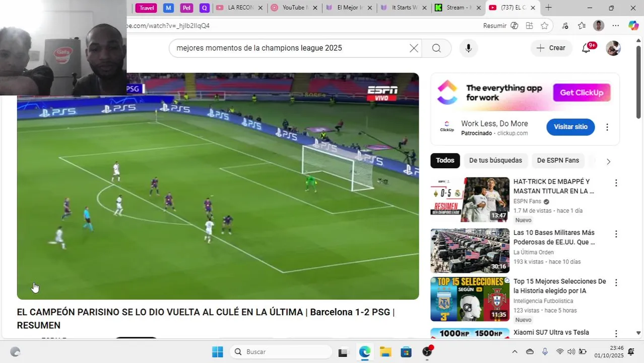Click Resumir in the address bar
The image size is (644, 363).
click(x=495, y=26)
